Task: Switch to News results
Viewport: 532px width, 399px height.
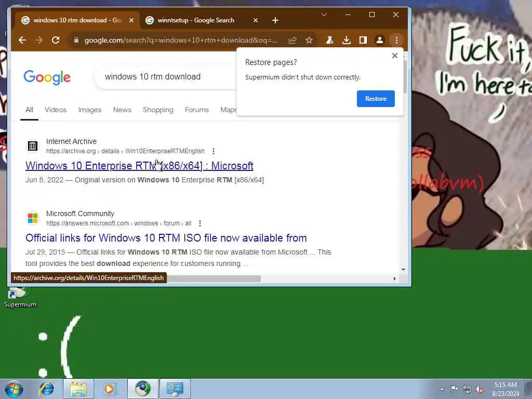Action: coord(122,110)
